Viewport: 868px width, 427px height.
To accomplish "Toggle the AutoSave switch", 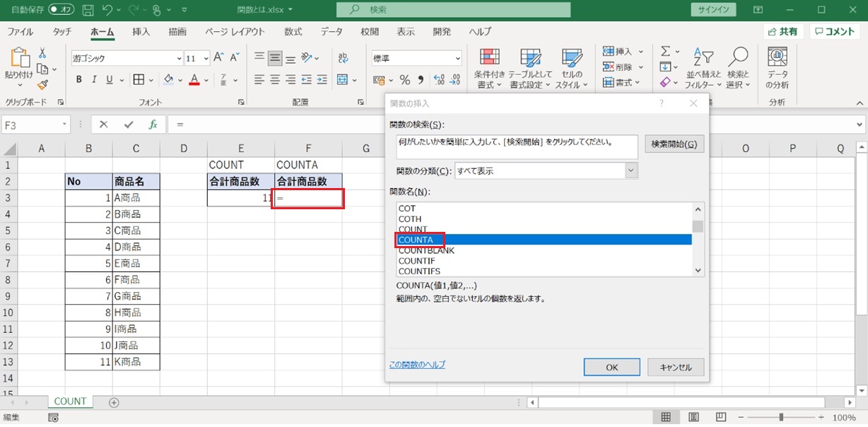I will (61, 11).
